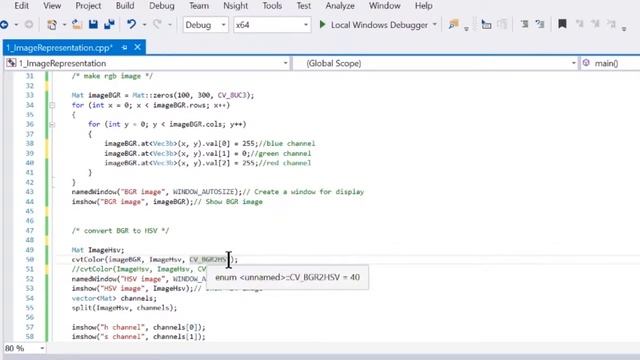Open the Tools menu
Screen dimensions: 640x360
coord(272,6)
